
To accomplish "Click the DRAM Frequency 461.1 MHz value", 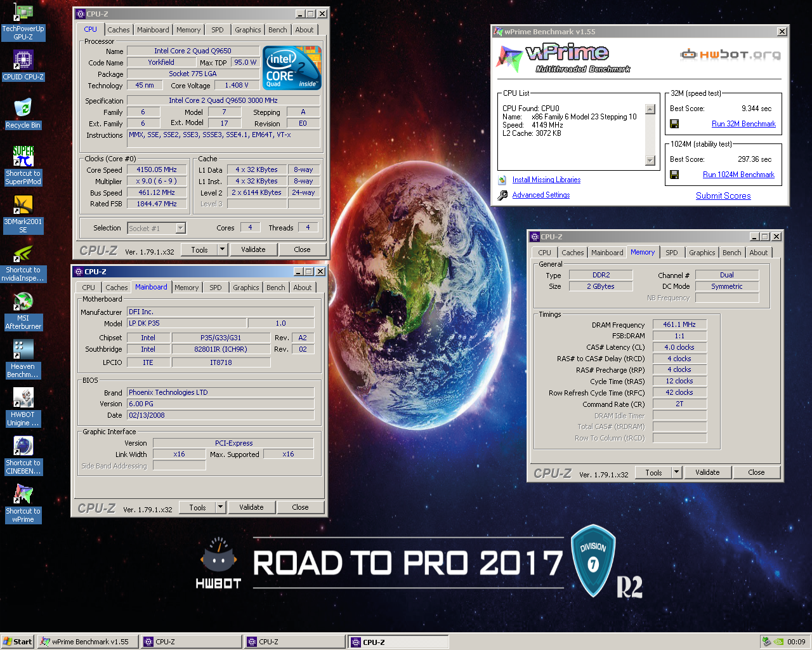I will pyautogui.click(x=679, y=324).
